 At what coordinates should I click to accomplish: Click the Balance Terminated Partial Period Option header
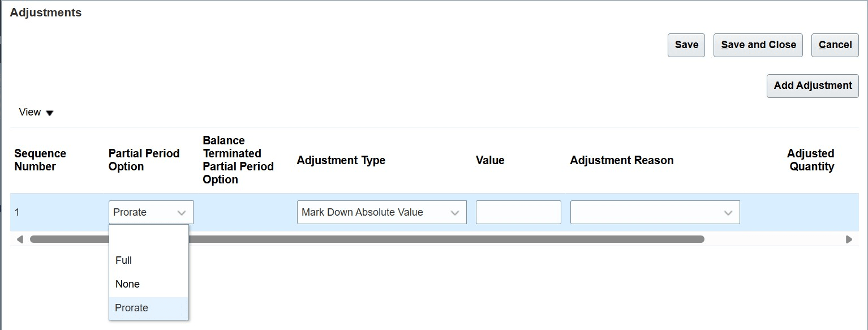click(x=238, y=160)
